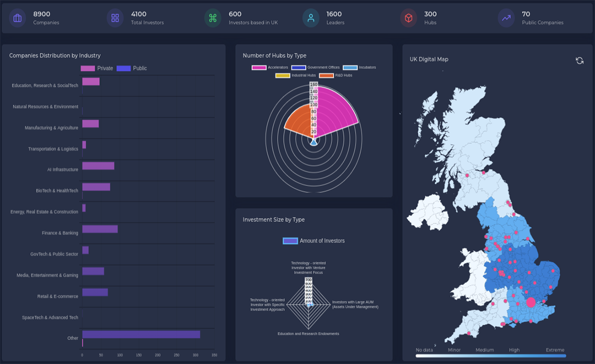
Task: Click the map density legend gradient bar
Action: pyautogui.click(x=491, y=356)
